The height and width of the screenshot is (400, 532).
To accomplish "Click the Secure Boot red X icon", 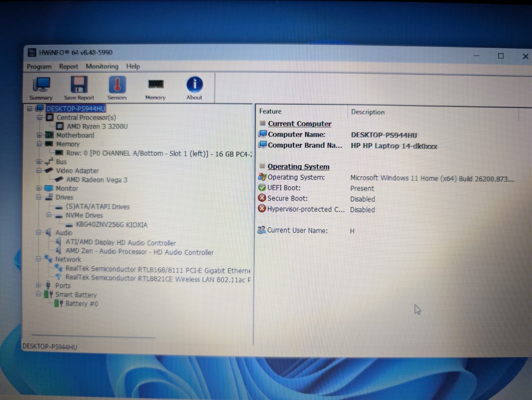I will (262, 198).
